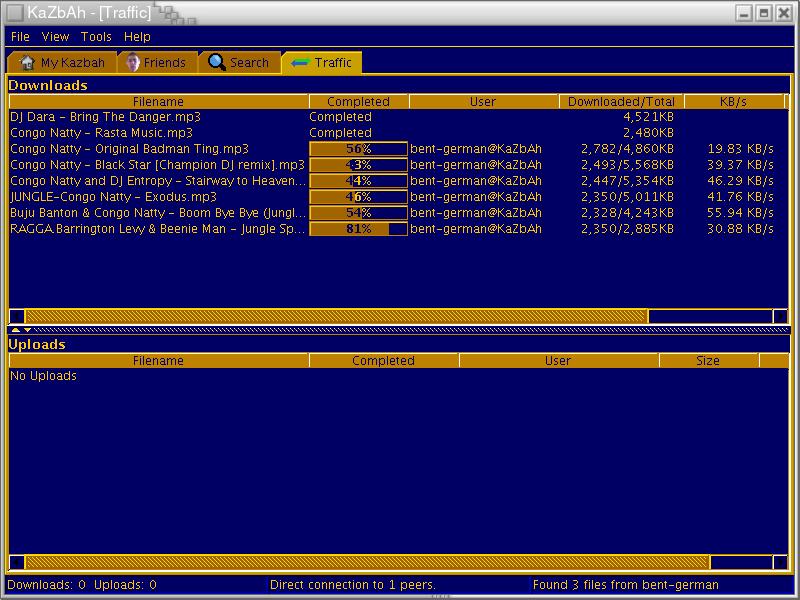Click uploads scrollbar left arrow
Image resolution: width=800 pixels, height=600 pixels.
click(17, 562)
